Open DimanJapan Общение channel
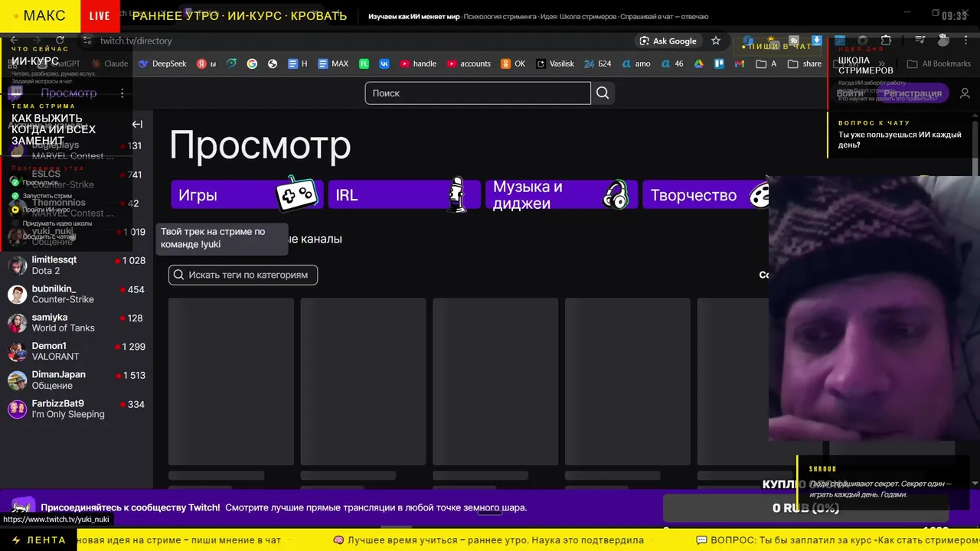Viewport: 980px width, 551px height. tap(77, 380)
